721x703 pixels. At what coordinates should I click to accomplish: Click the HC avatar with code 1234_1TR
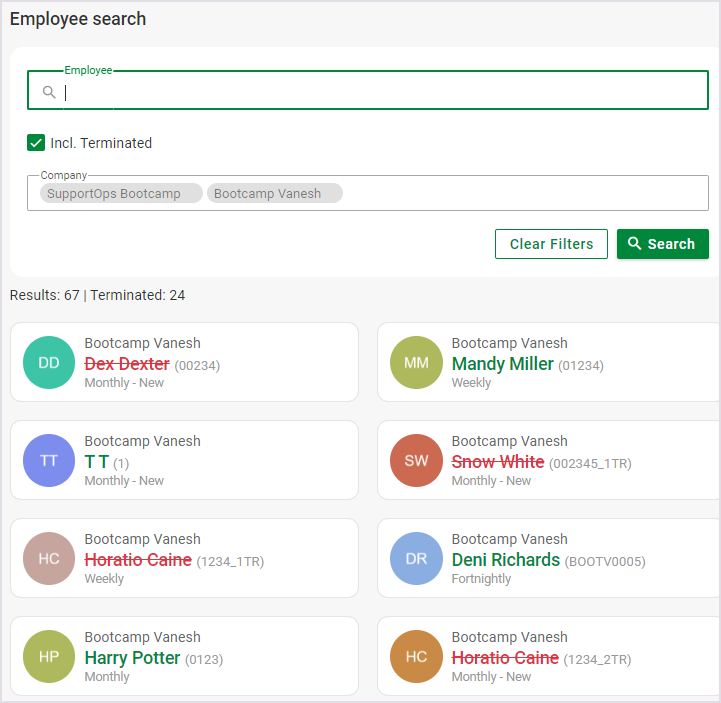(x=49, y=559)
